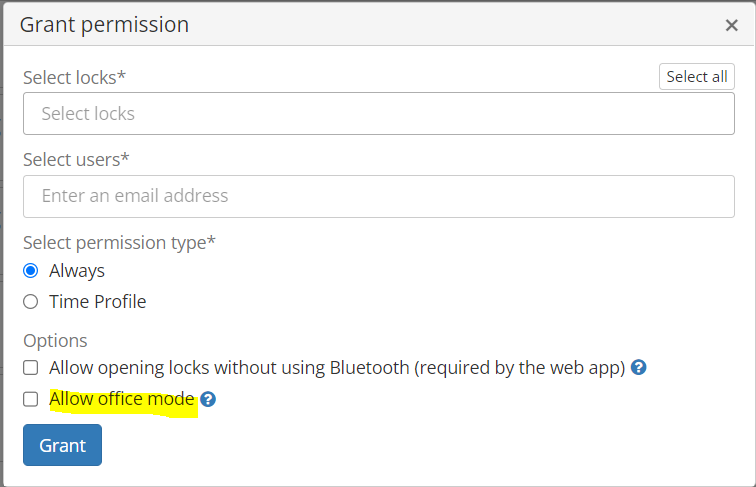Click the Select users* field label

tap(76, 160)
